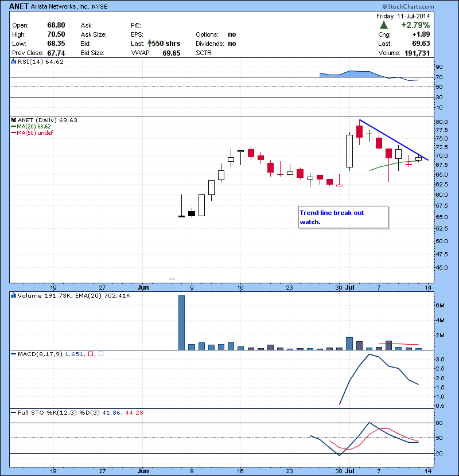459x476 pixels.
Task: Click the RSI indicator icon
Action: [13, 61]
